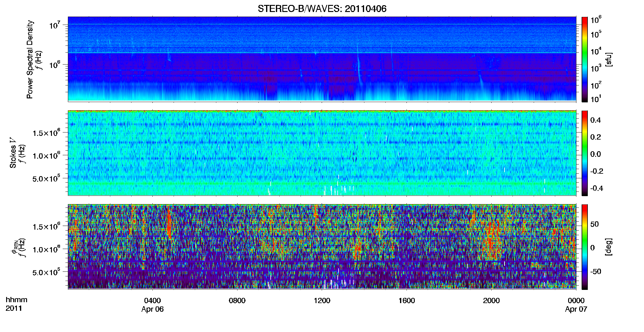Click the 1600 time tick label

click(407, 301)
